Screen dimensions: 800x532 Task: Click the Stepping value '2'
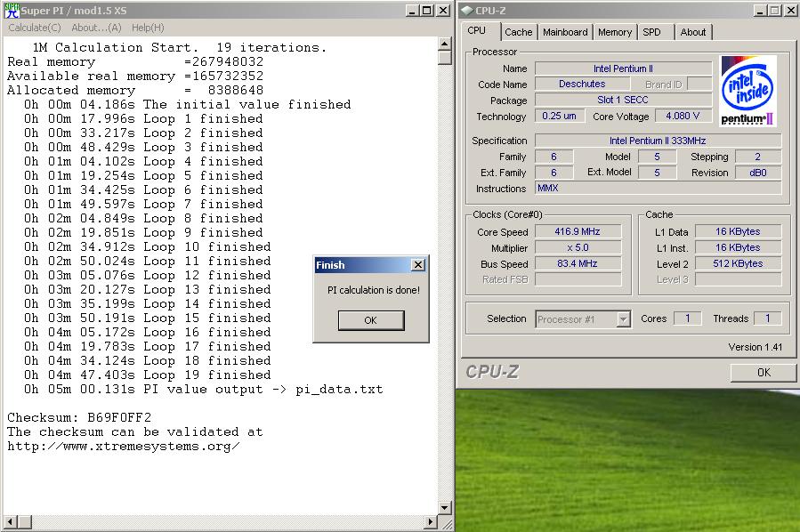[757, 157]
